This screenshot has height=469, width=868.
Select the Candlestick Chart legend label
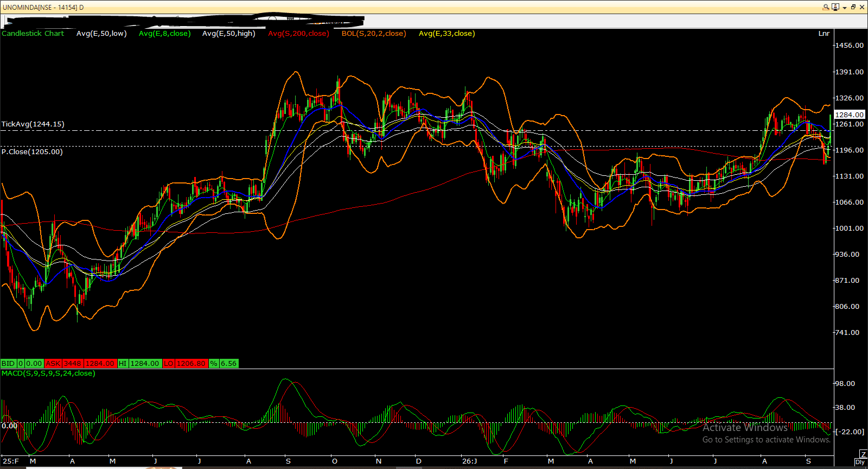coord(33,34)
